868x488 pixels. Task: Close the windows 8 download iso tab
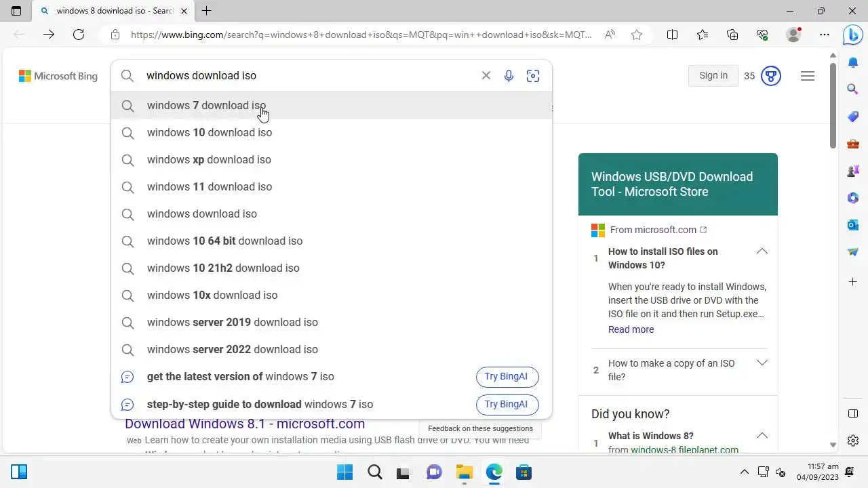[184, 11]
